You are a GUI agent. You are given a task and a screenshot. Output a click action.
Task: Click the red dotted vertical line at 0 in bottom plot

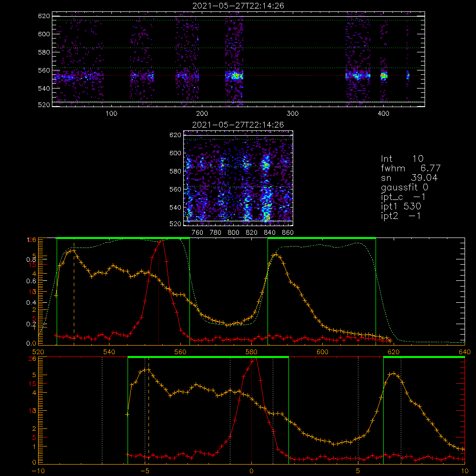click(251, 411)
